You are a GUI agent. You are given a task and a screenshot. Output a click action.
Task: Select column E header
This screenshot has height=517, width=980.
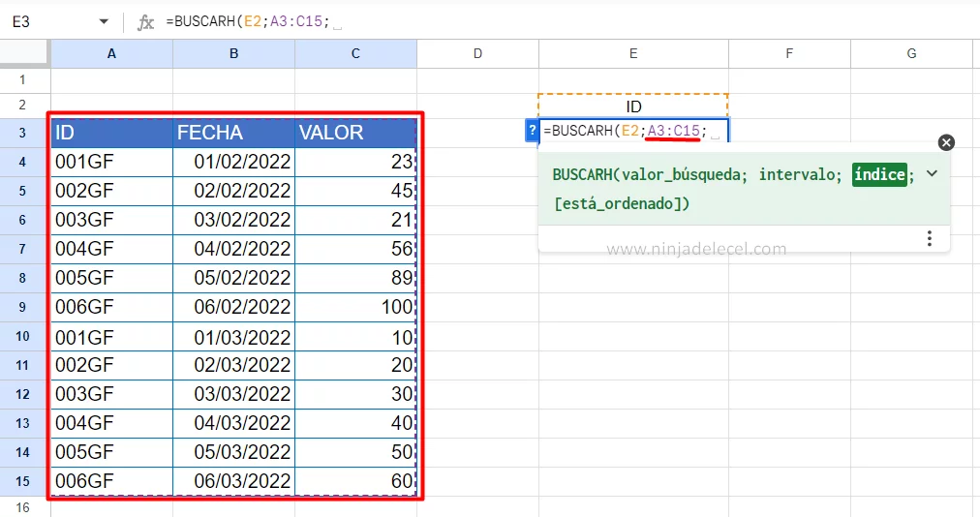click(x=633, y=54)
